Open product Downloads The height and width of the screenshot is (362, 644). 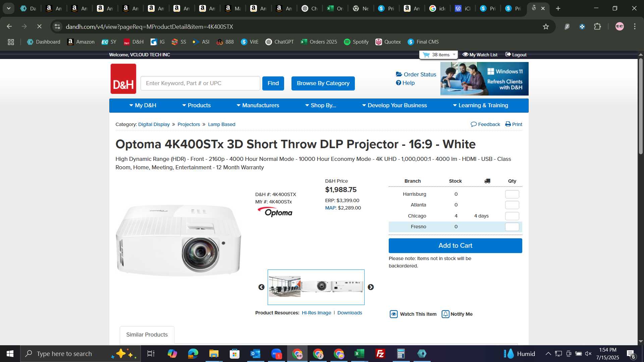coord(350,313)
